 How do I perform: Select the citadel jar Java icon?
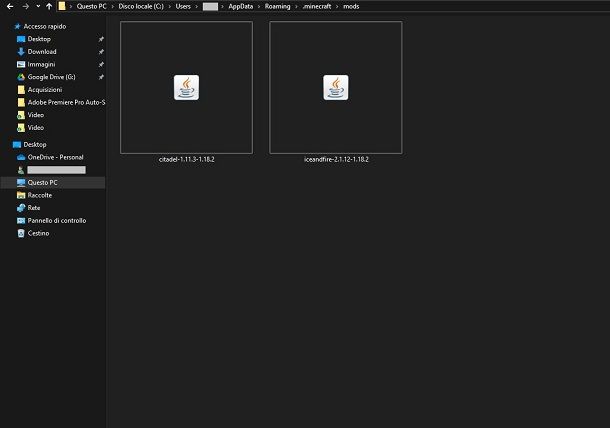(x=186, y=88)
